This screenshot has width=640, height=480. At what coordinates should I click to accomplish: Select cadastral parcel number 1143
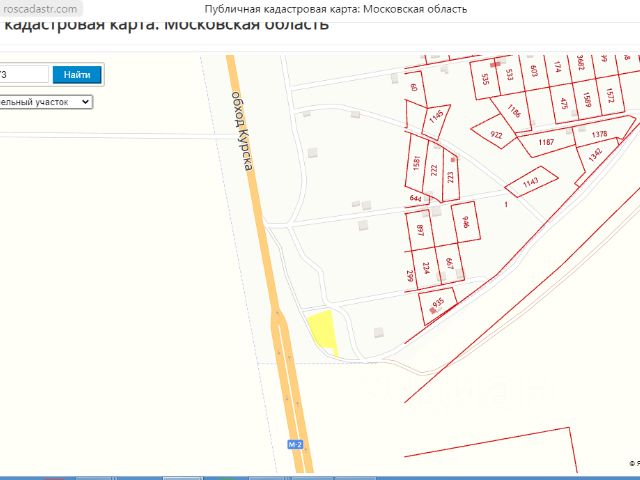click(530, 181)
